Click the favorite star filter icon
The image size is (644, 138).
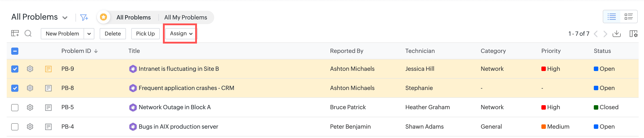click(104, 17)
